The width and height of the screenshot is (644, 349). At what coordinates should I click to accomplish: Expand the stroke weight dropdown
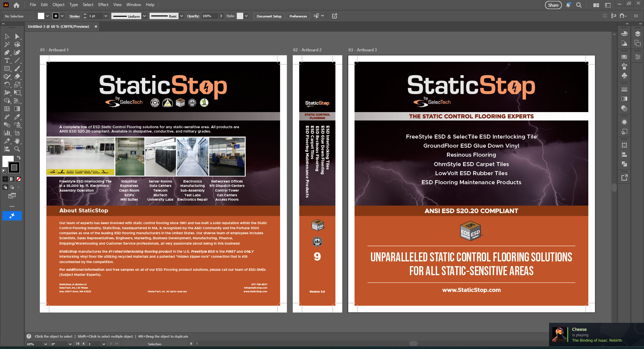[x=106, y=16]
